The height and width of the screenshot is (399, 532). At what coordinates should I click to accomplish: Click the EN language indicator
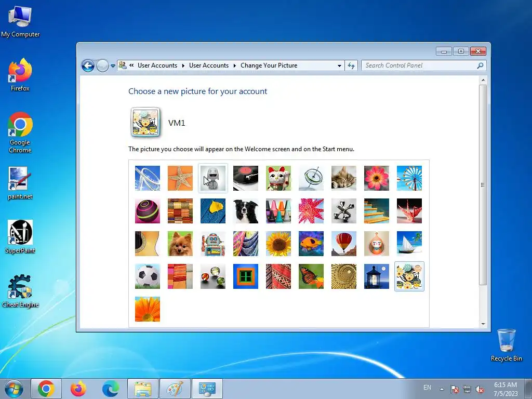427,388
